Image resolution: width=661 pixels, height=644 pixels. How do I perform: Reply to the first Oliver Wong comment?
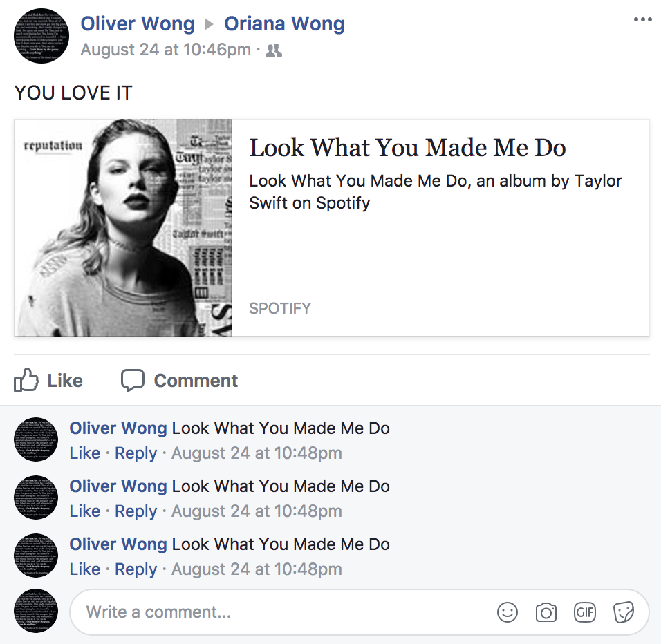click(x=136, y=453)
